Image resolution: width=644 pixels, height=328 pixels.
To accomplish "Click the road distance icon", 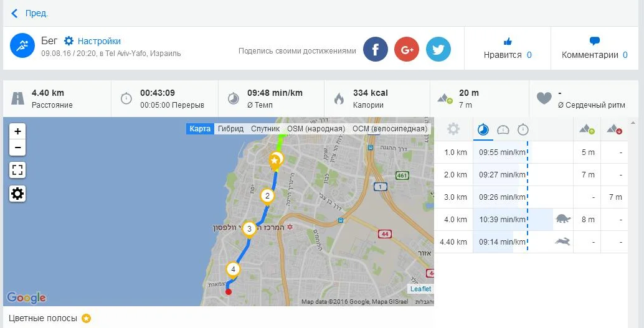I will tap(17, 98).
